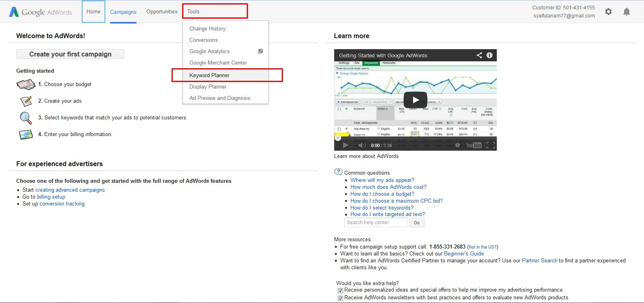Viewport: 644px width, 303px height.
Task: Click the Getting Started video title
Action: coord(383,55)
